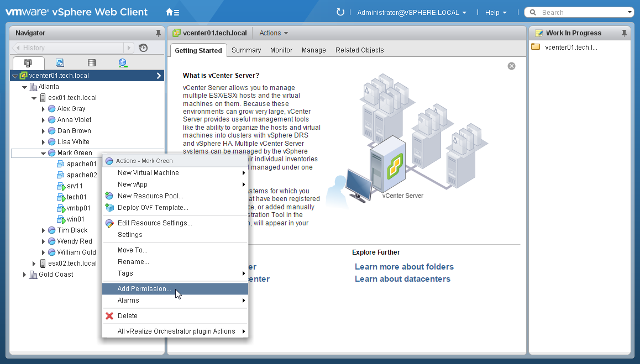Pin the Navigator panel
640x364 pixels.
coord(158,33)
